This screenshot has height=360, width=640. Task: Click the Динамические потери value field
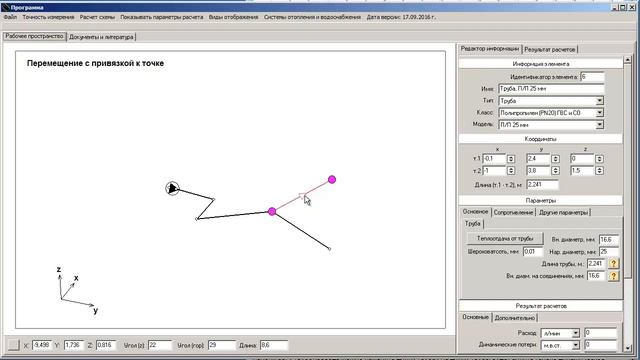pyautogui.click(x=600, y=345)
